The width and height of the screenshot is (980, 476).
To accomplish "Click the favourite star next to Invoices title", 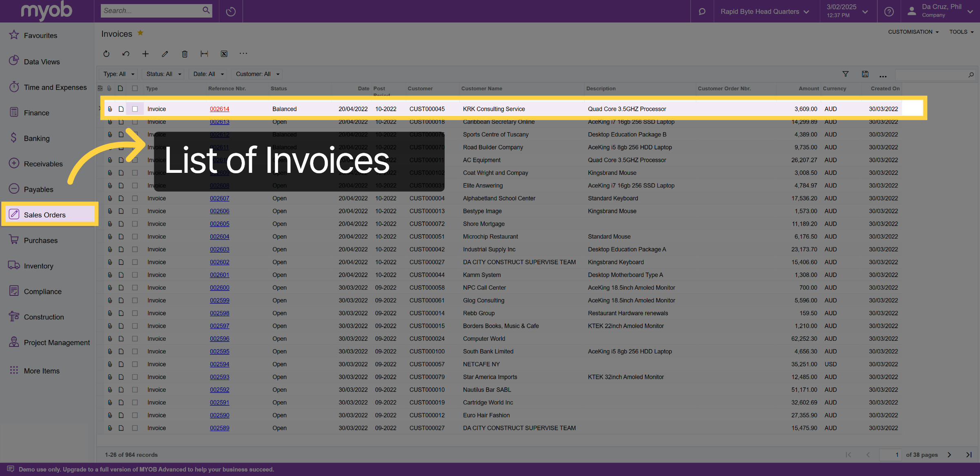I will click(140, 33).
